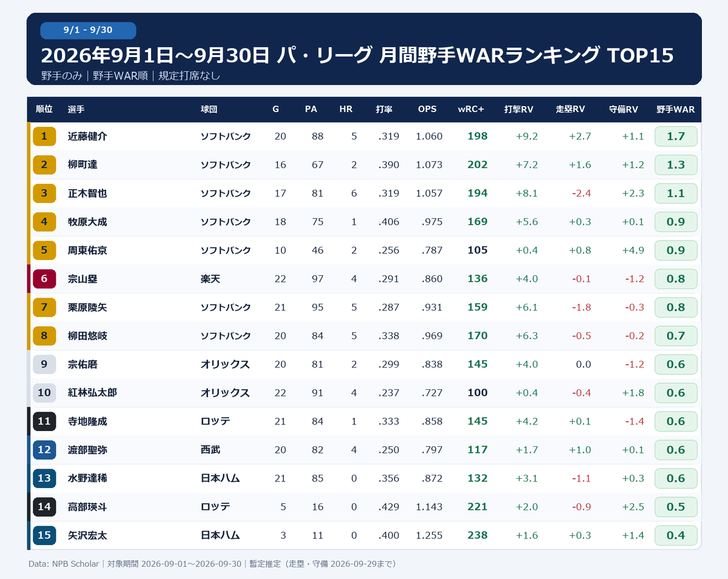Select player name 渡部聖弥
728x579 pixels.
(x=87, y=450)
